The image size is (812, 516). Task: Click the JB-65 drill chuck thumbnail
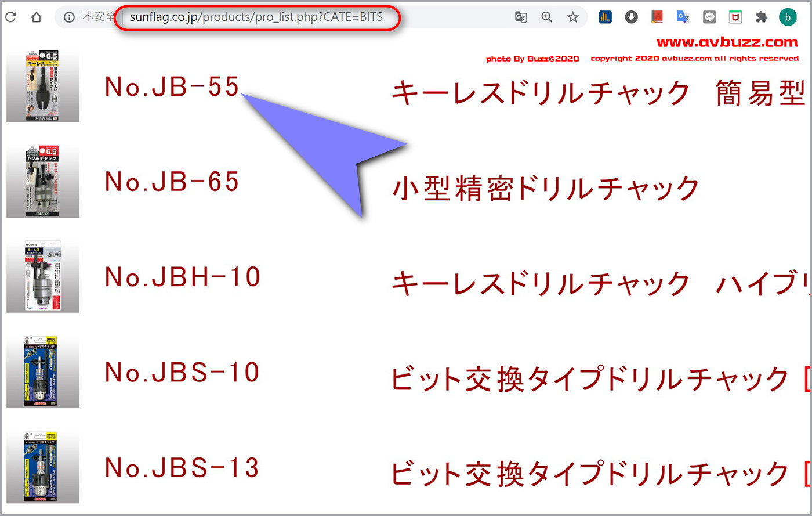click(x=43, y=181)
